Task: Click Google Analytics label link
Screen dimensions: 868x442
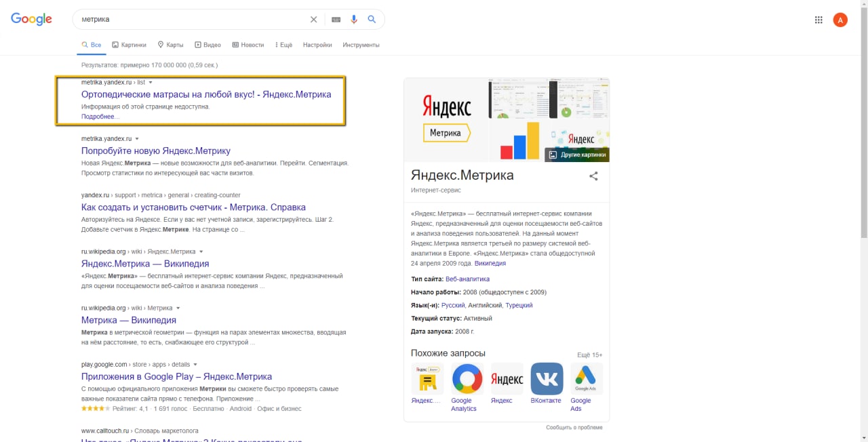Action: (464, 405)
